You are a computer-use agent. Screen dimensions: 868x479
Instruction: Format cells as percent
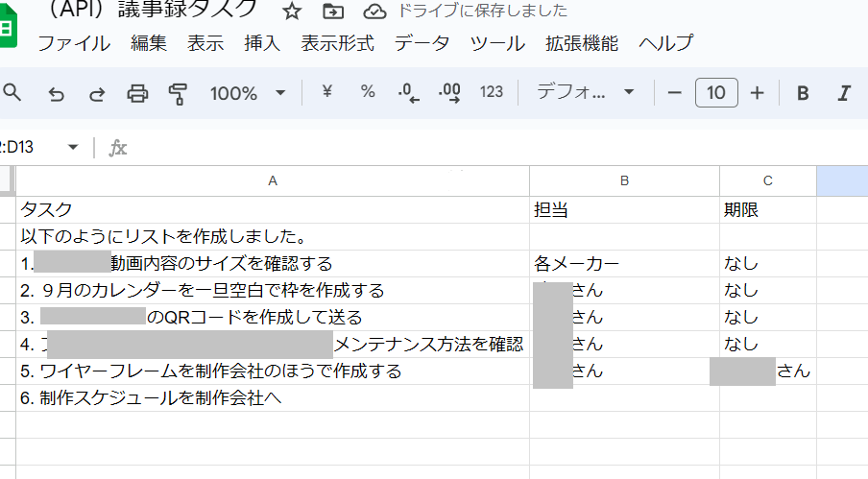(x=368, y=91)
